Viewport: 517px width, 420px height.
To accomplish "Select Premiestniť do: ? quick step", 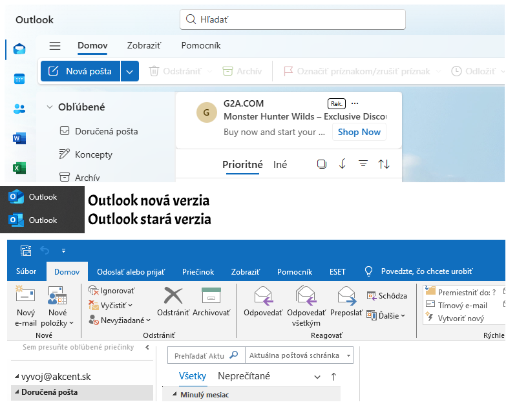I will point(461,292).
